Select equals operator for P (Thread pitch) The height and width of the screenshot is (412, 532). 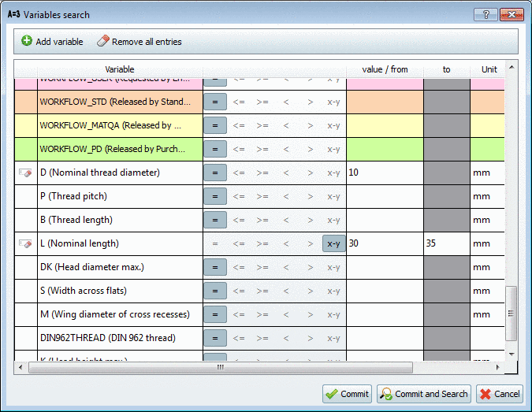point(215,196)
